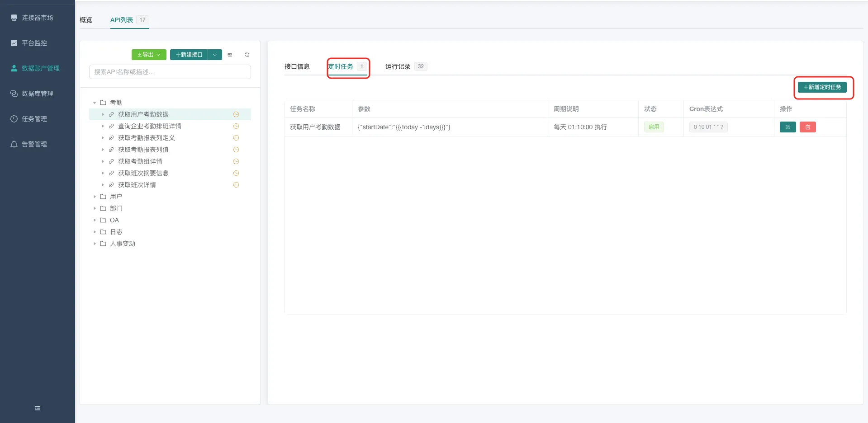The height and width of the screenshot is (423, 868).
Task: Click the API search input field
Action: click(170, 72)
